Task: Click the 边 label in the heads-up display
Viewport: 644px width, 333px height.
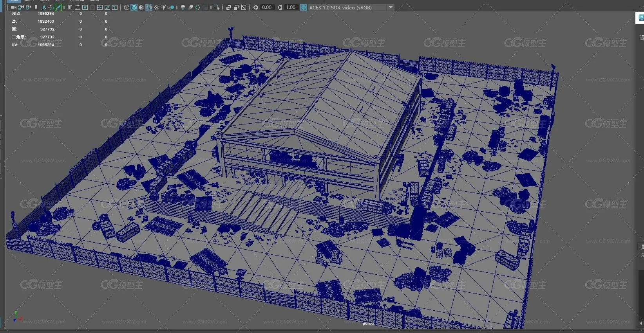Action: [x=14, y=22]
